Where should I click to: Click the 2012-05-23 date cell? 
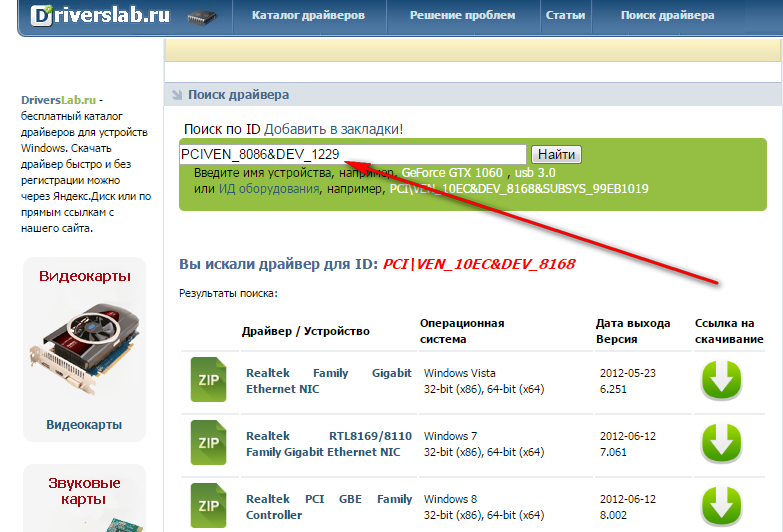628,373
